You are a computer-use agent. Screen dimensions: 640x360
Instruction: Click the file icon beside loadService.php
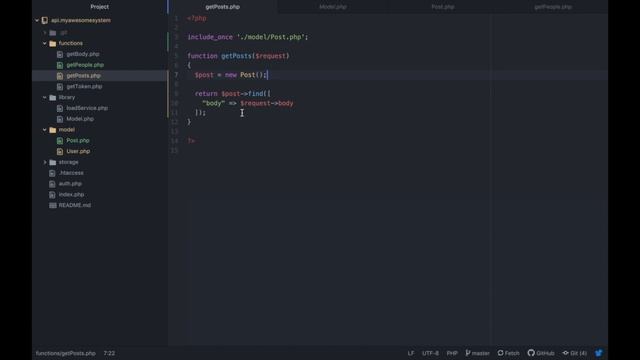coord(60,109)
